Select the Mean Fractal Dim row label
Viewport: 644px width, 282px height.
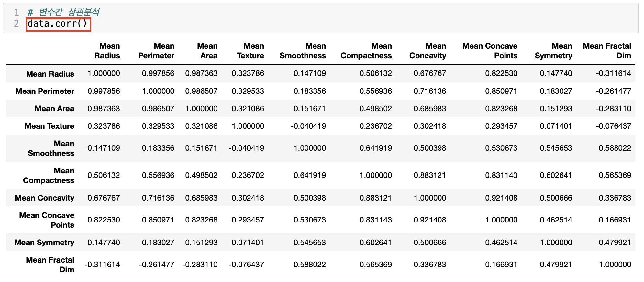point(50,265)
